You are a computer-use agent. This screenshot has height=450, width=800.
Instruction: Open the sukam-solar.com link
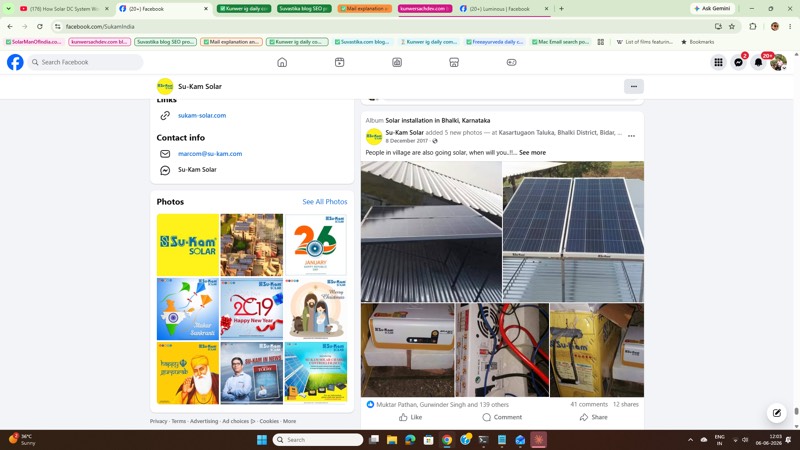(x=202, y=115)
